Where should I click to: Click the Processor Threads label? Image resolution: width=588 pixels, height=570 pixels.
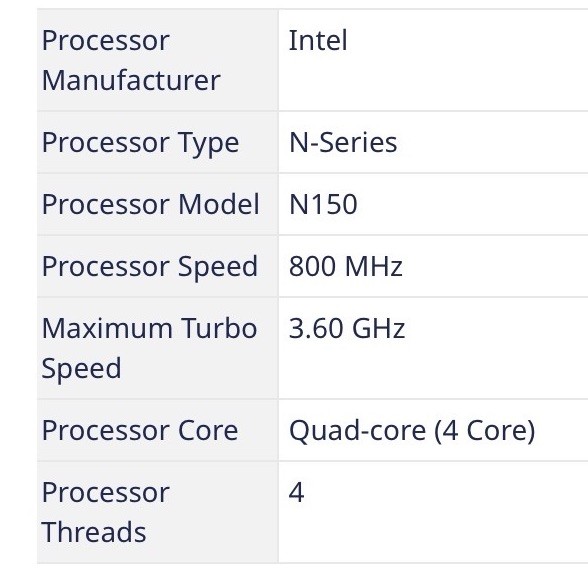click(106, 512)
